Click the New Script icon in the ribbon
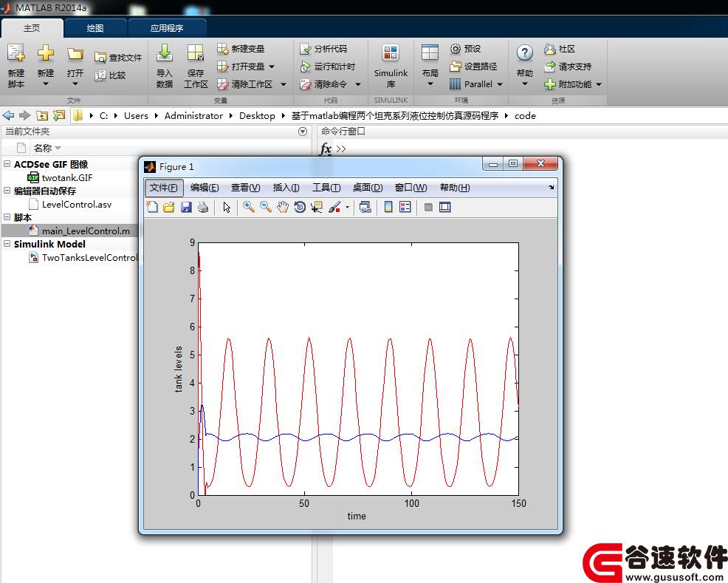The height and width of the screenshot is (583, 728). pos(16,53)
